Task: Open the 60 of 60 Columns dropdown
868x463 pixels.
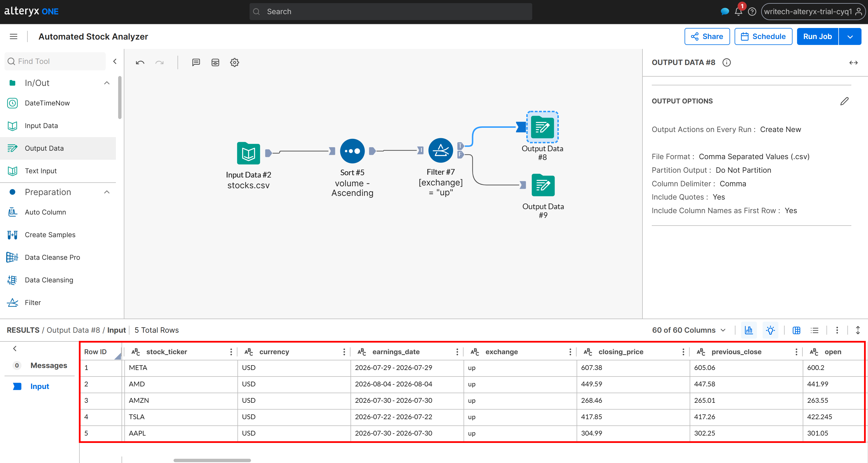Action: (x=689, y=330)
